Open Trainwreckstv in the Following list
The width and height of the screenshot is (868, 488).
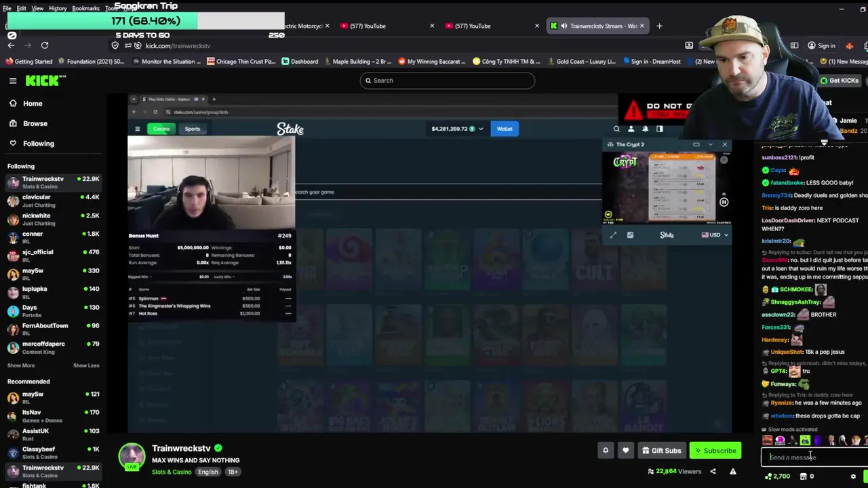pyautogui.click(x=53, y=182)
